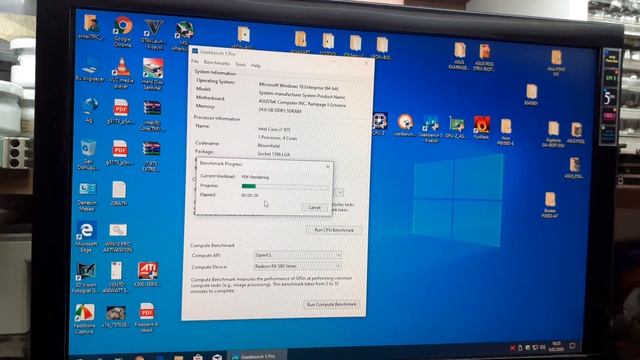
Task: Open the Hard Disk Sentinel shortcut
Action: coord(153,74)
